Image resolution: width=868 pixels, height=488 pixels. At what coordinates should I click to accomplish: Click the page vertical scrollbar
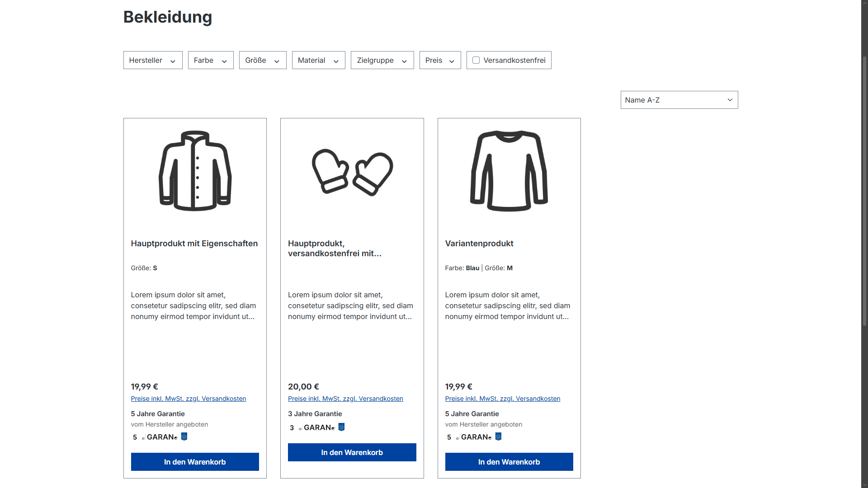(x=864, y=190)
